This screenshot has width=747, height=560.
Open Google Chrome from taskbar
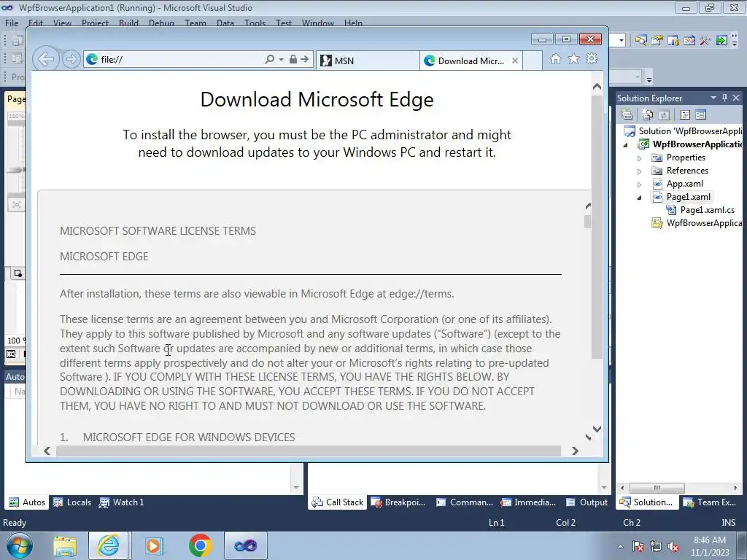click(x=200, y=545)
